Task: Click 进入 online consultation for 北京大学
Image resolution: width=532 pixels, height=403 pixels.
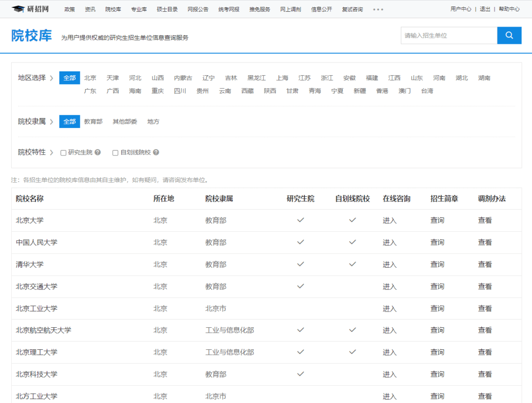Action: [x=390, y=220]
